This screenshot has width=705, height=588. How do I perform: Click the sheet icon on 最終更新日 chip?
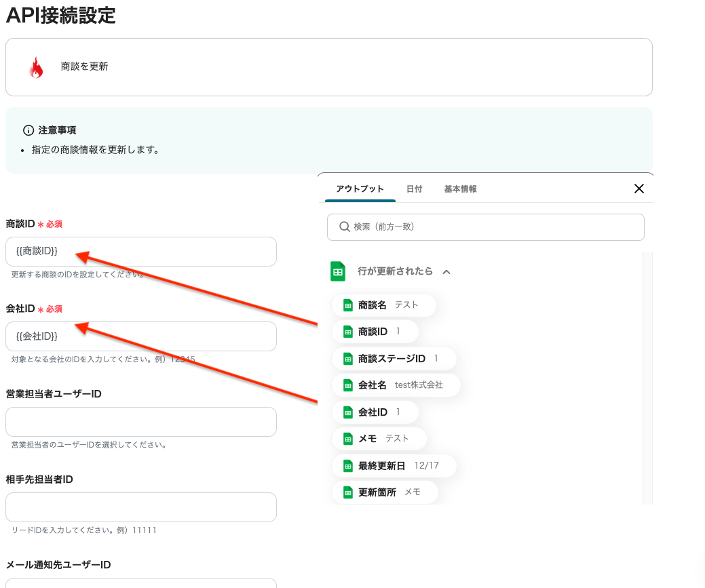tap(348, 466)
